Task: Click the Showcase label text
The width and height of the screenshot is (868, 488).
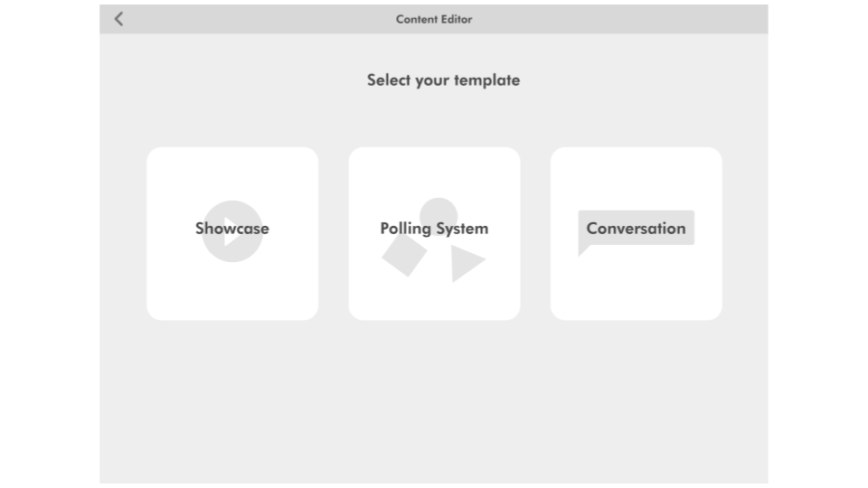Action: 232,229
